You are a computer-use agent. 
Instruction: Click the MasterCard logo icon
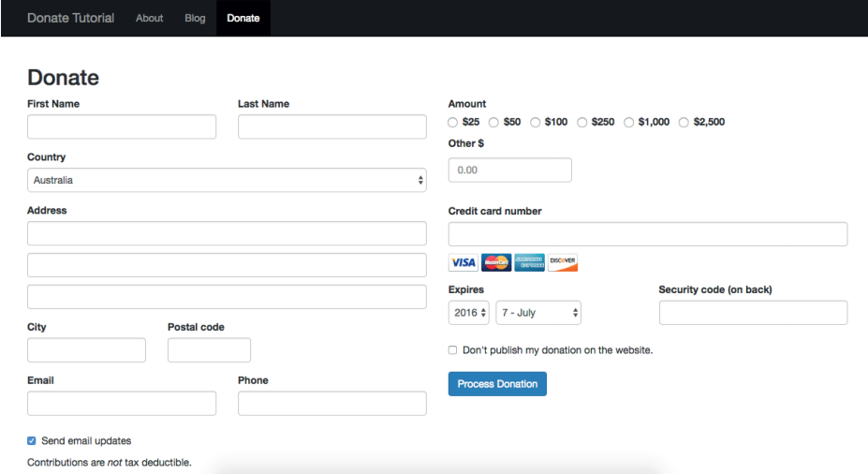tap(496, 262)
